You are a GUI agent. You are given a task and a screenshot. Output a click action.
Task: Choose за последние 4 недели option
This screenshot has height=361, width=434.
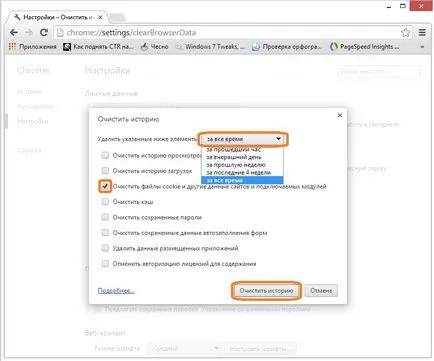pyautogui.click(x=242, y=172)
